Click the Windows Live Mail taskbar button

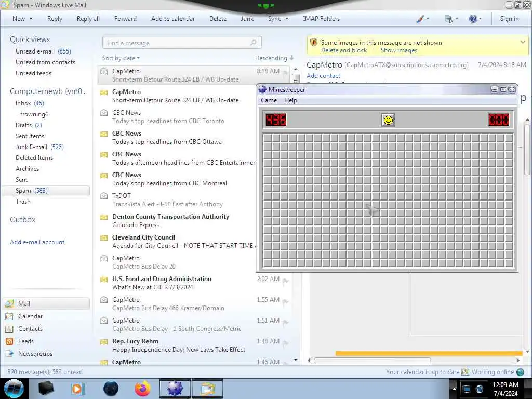click(207, 389)
